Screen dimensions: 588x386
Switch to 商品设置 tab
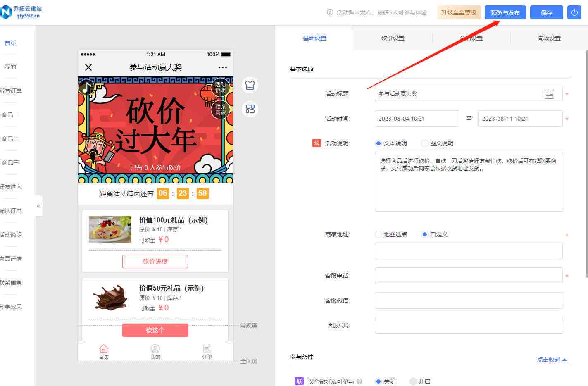(x=471, y=38)
